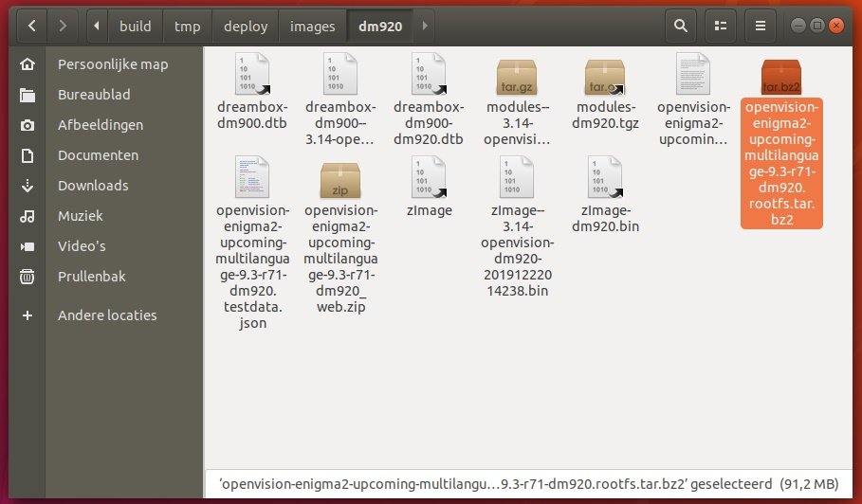Open Muziek folder in sidebar

(80, 216)
